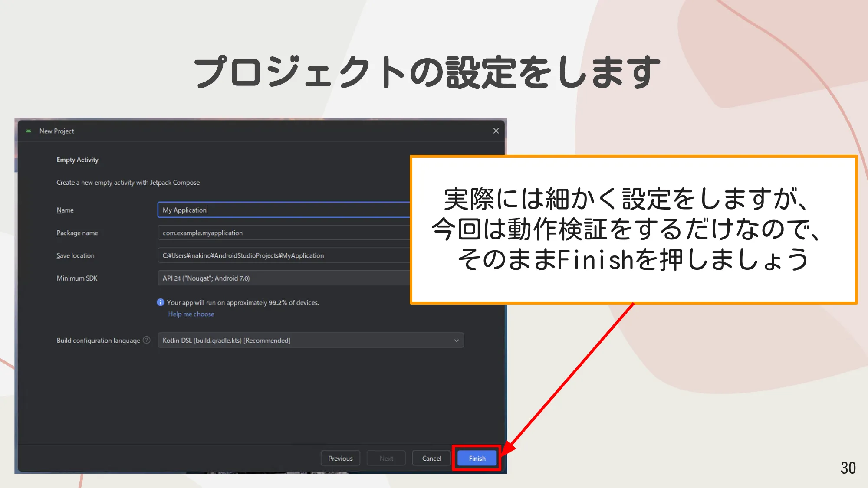Open the Minimum SDK dropdown
Viewport: 868px width, 488px height.
[284, 278]
